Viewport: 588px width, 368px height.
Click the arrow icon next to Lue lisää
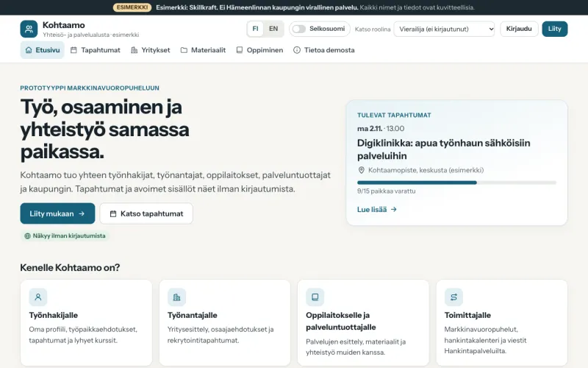(394, 210)
